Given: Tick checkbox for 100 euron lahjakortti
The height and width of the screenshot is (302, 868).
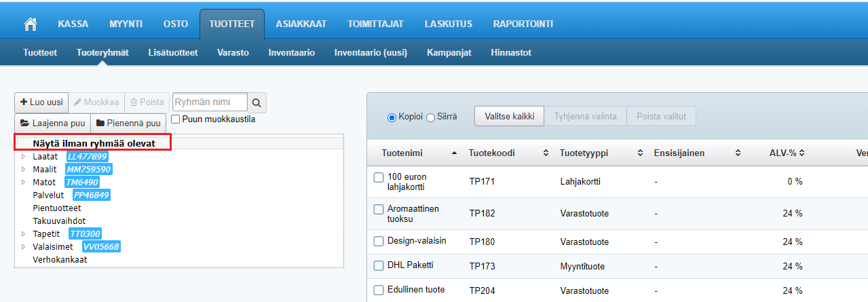Looking at the screenshot, I should point(379,177).
